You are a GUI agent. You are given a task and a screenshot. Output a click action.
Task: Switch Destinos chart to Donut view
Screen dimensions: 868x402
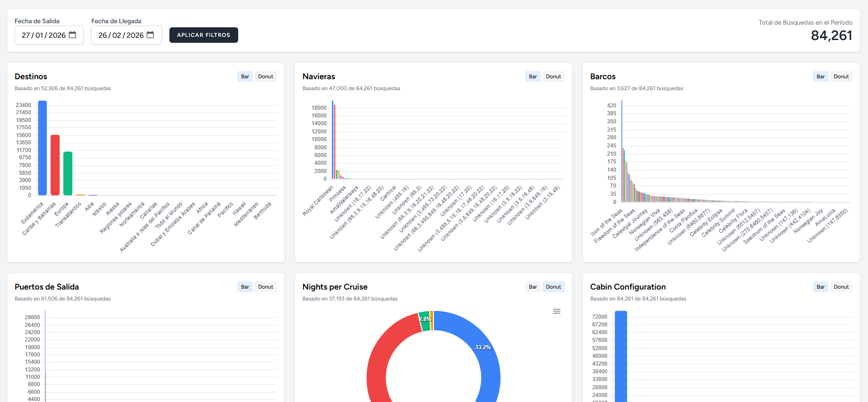point(266,76)
